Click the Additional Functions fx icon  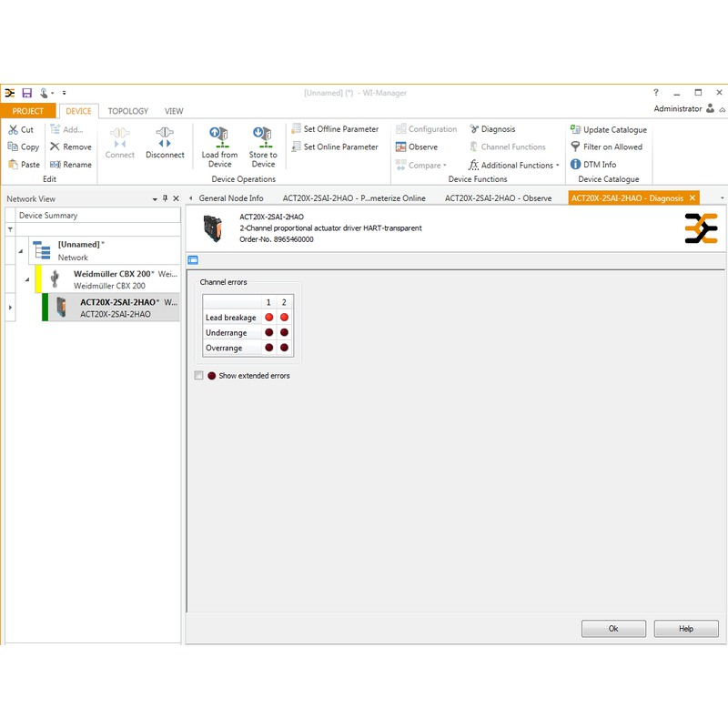point(473,165)
